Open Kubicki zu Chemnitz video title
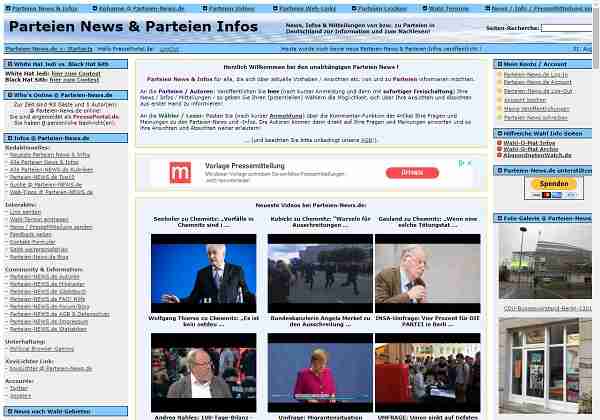The width and height of the screenshot is (600, 420). coord(320,222)
